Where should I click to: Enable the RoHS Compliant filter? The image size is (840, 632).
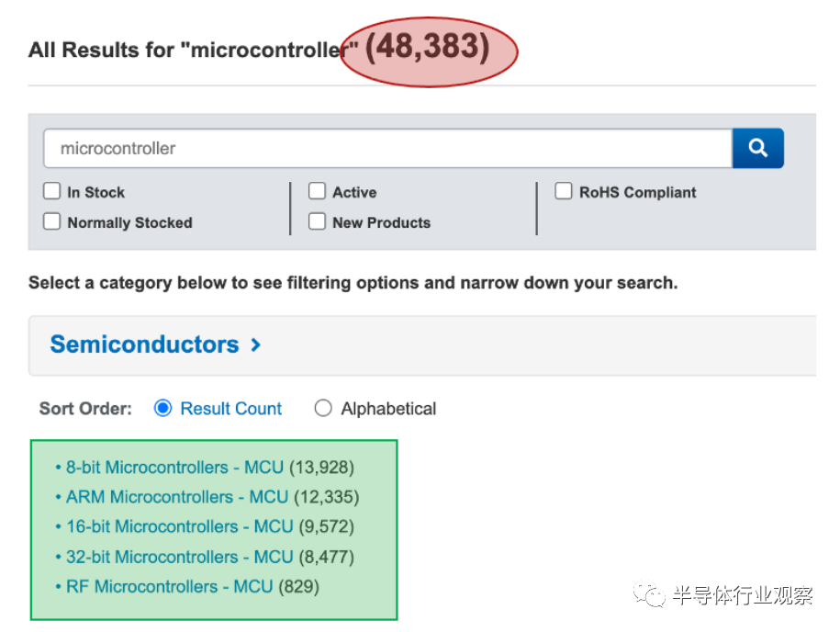tap(564, 191)
